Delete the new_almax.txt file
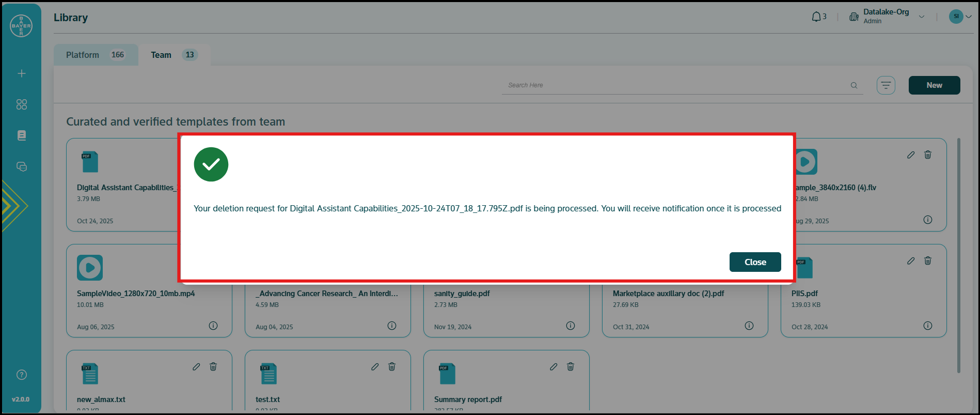The height and width of the screenshot is (415, 980). pos(213,366)
